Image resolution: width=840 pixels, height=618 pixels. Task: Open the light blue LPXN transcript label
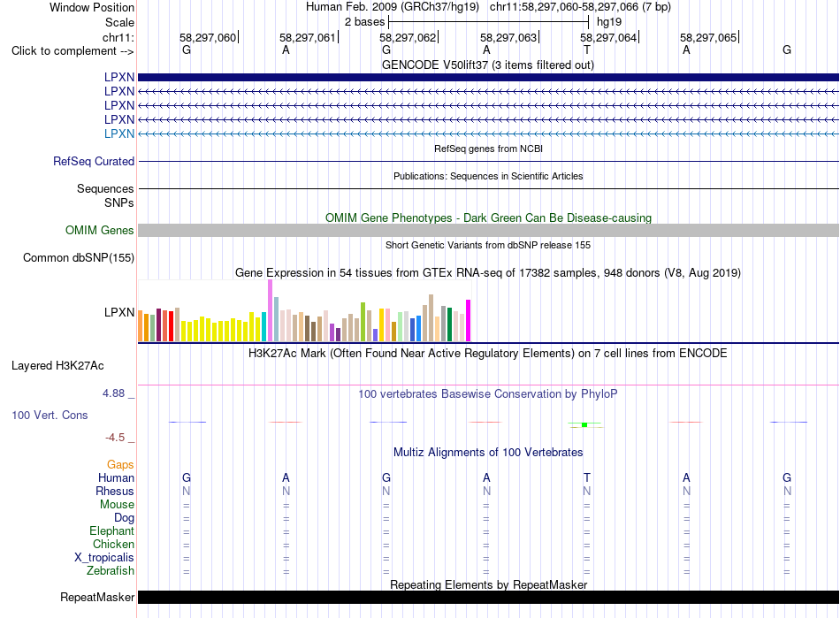[x=119, y=134]
